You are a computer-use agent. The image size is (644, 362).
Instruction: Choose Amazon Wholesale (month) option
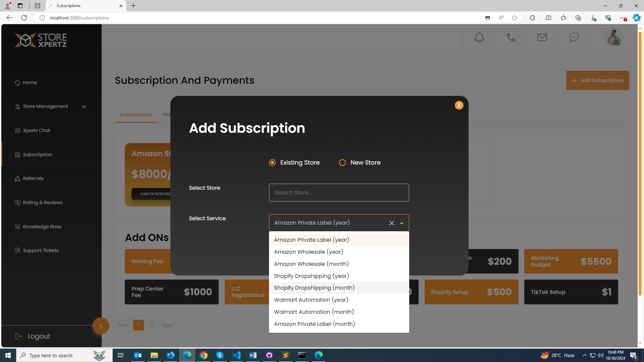point(339,264)
